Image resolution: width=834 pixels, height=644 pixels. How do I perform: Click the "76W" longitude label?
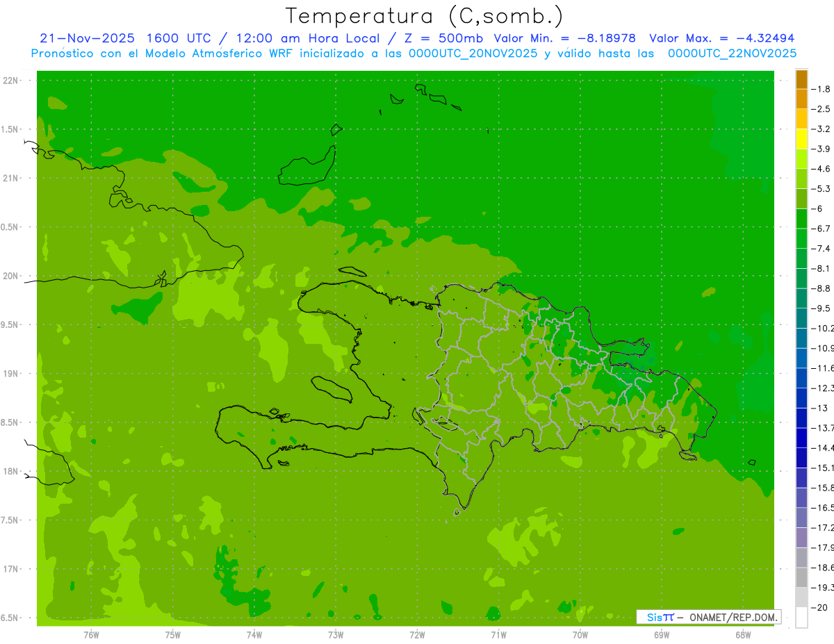[x=91, y=634]
